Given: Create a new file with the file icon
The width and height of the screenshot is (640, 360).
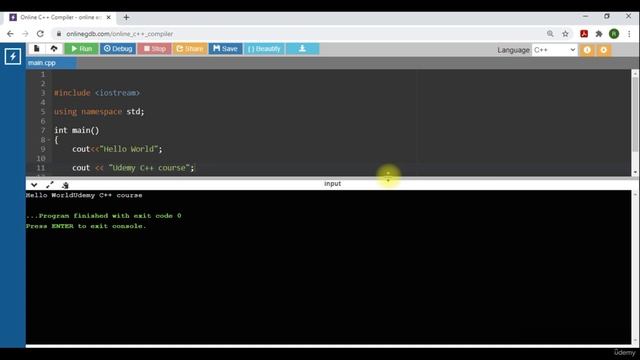Looking at the screenshot, I should point(37,49).
